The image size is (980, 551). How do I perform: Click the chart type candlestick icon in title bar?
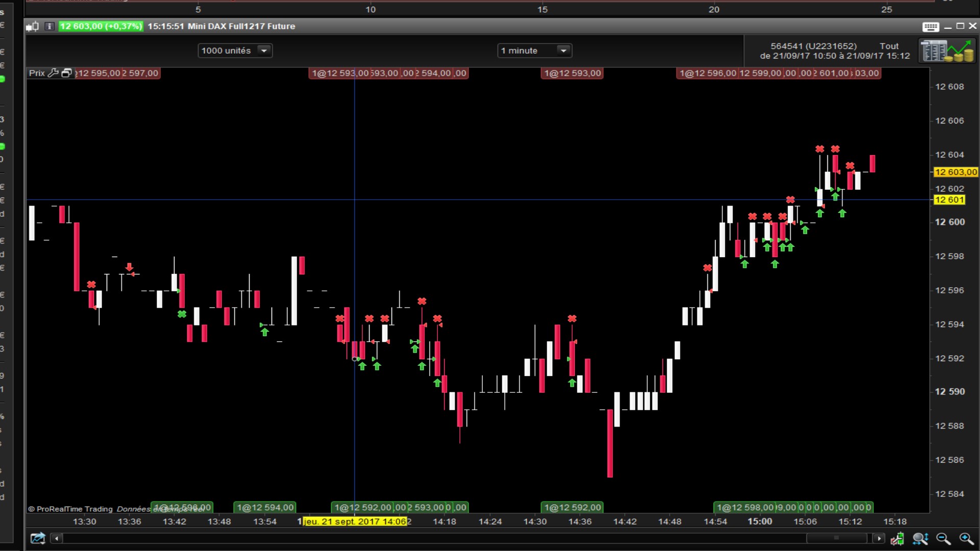(33, 27)
